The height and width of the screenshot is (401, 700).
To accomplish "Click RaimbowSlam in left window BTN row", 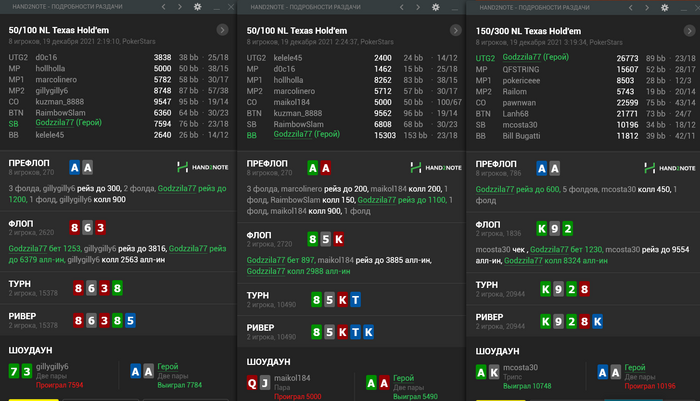I will tap(60, 113).
